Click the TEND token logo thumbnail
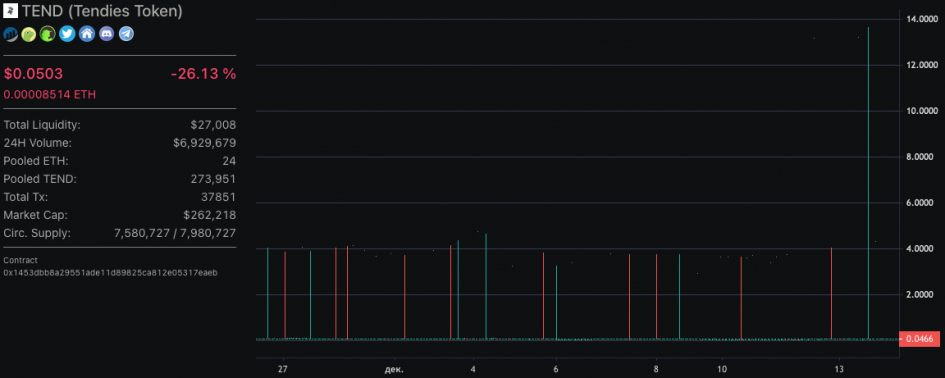Screen dimensions: 945x378 pyautogui.click(x=11, y=11)
